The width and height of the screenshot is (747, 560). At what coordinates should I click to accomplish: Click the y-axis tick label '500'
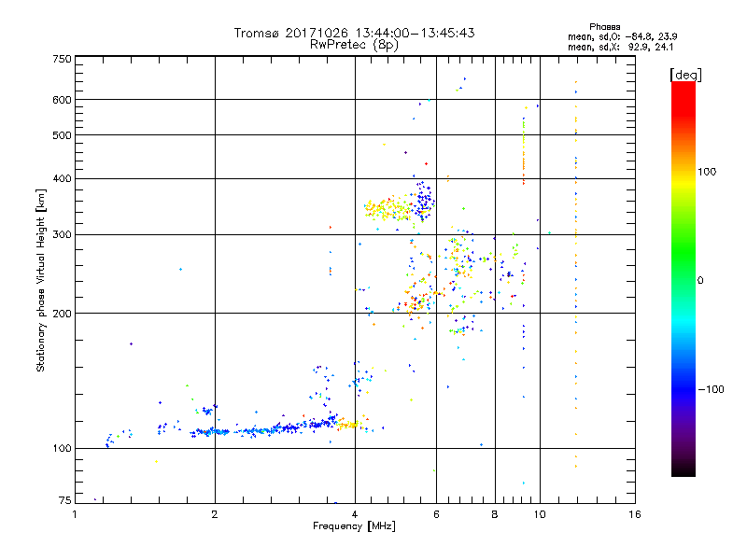(63, 135)
